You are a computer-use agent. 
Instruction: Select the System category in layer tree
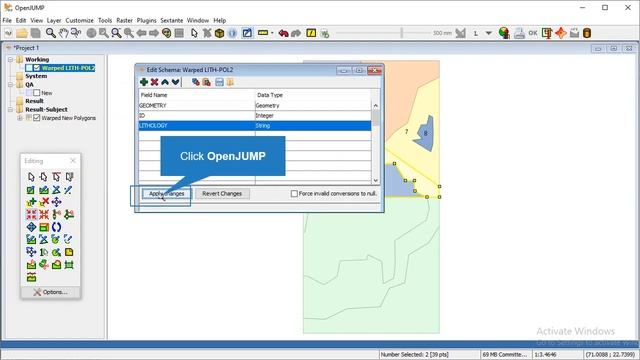point(36,76)
